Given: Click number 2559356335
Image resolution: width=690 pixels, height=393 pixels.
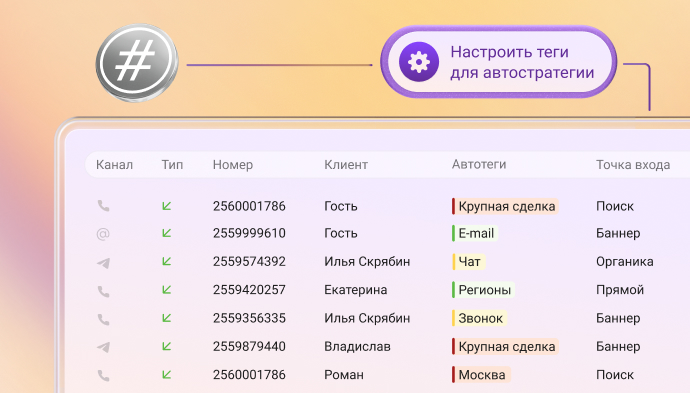Looking at the screenshot, I should (x=249, y=318).
